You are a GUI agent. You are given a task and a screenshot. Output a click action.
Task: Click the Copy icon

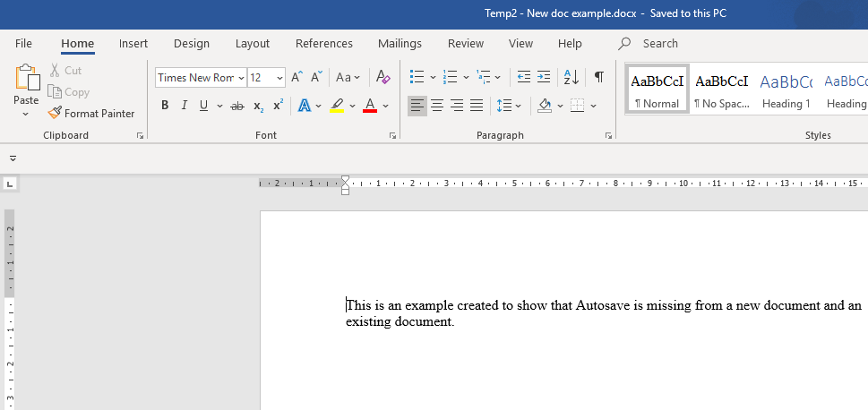[55, 92]
